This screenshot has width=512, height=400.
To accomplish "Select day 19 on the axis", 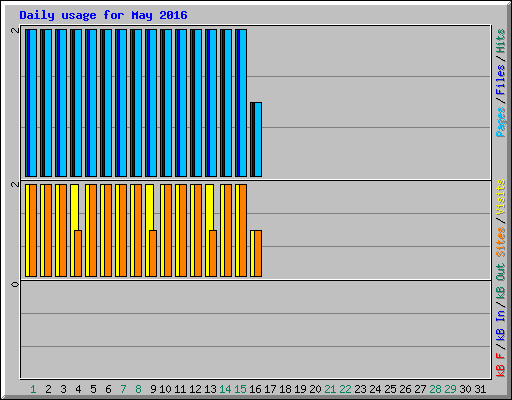I will pyautogui.click(x=300, y=389).
